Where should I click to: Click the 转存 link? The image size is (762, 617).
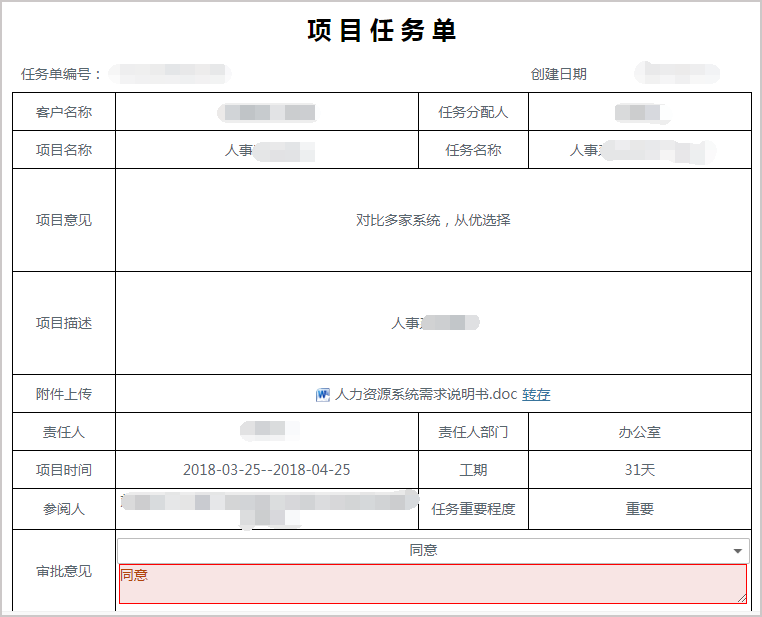[536, 395]
